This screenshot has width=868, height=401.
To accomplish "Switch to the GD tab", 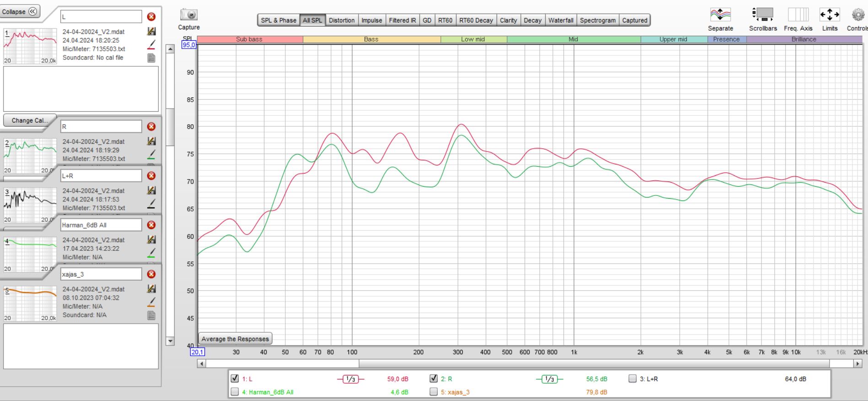I will point(427,20).
